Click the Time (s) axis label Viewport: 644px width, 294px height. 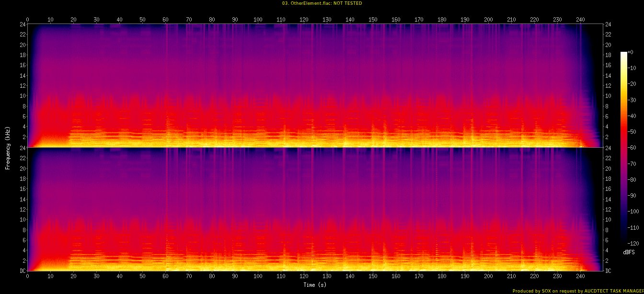point(315,285)
